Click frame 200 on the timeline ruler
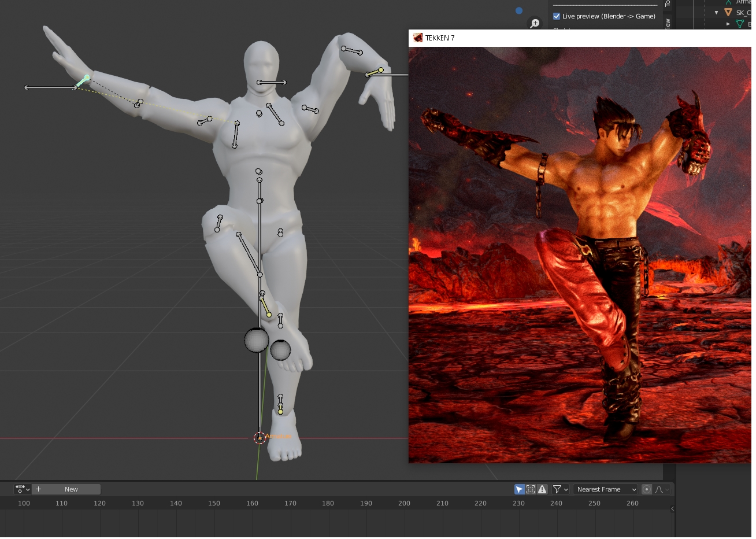The width and height of the screenshot is (756, 539). click(x=404, y=503)
